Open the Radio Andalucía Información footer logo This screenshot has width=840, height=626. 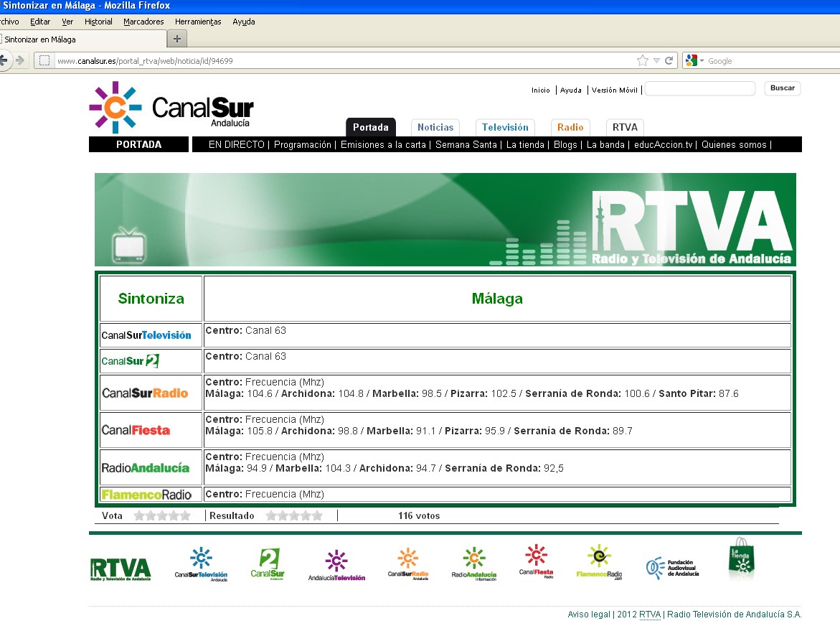pos(473,564)
